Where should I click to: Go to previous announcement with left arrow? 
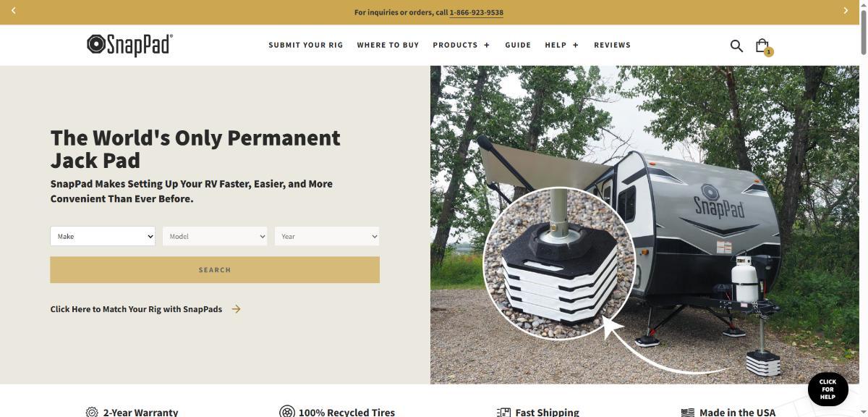[14, 11]
